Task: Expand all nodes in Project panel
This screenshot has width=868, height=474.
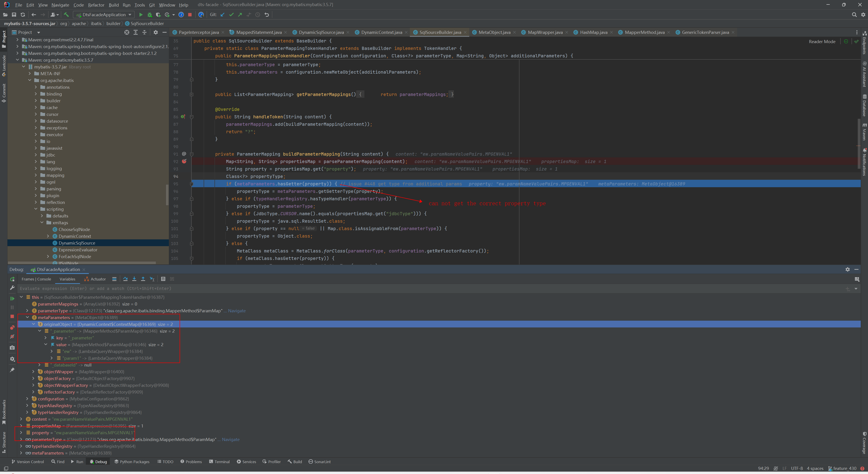Action: click(x=135, y=32)
